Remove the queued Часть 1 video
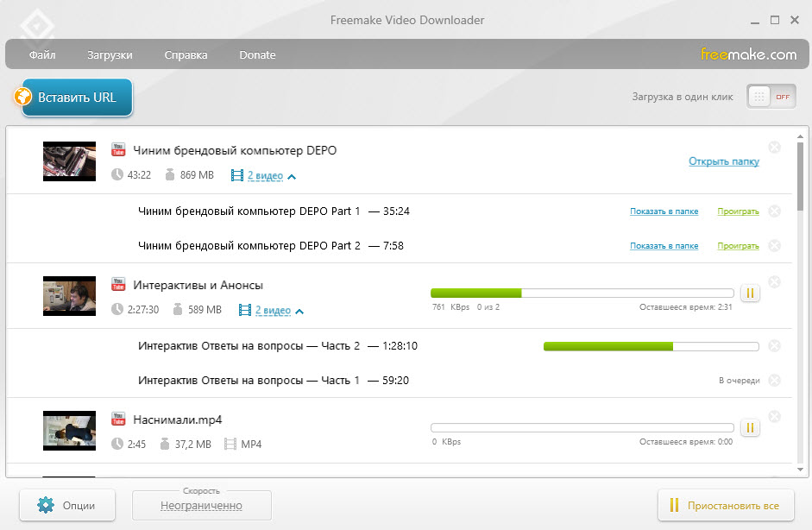The height and width of the screenshot is (530, 812). coord(774,381)
